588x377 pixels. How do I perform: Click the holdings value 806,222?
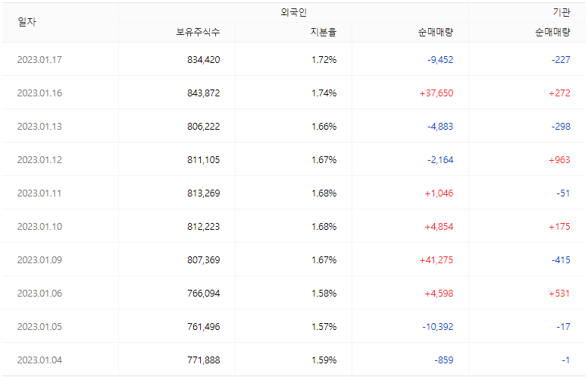coord(204,127)
